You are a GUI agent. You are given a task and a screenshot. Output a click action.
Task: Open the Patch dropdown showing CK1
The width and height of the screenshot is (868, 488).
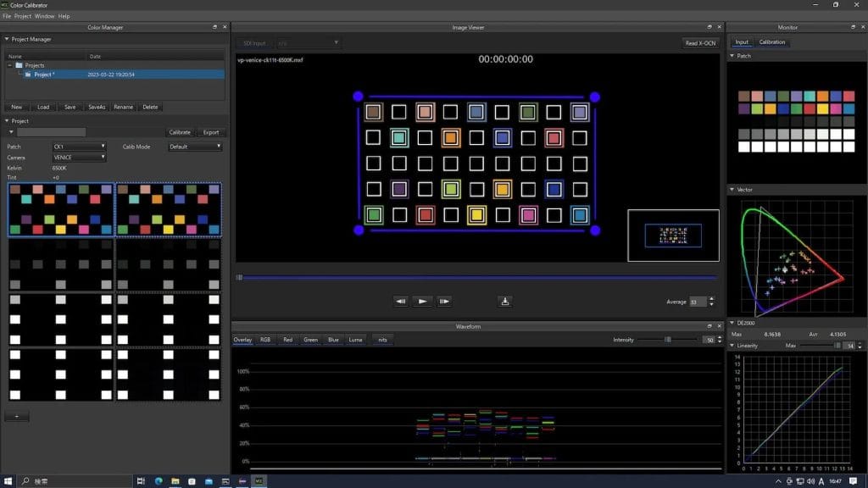point(79,147)
